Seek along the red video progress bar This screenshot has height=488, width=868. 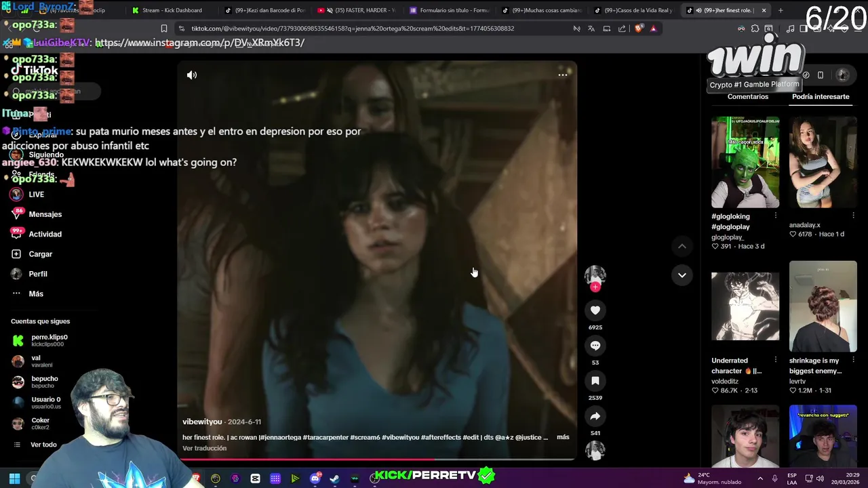(x=376, y=460)
